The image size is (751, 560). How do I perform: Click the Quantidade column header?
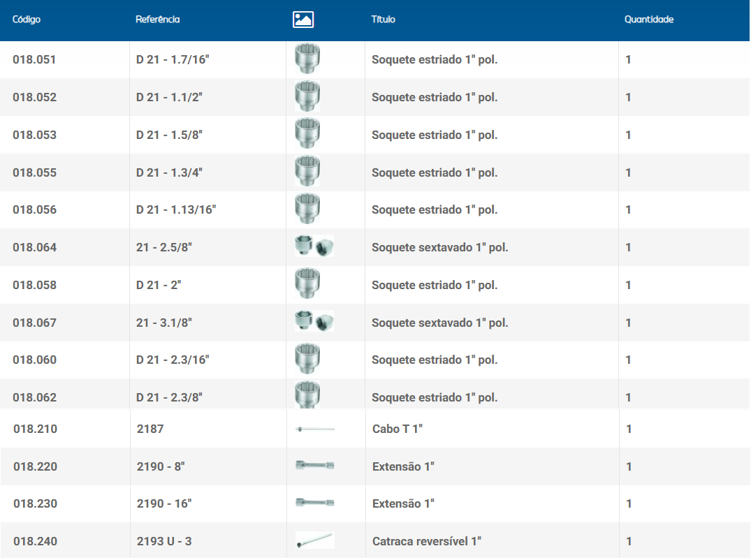[648, 20]
